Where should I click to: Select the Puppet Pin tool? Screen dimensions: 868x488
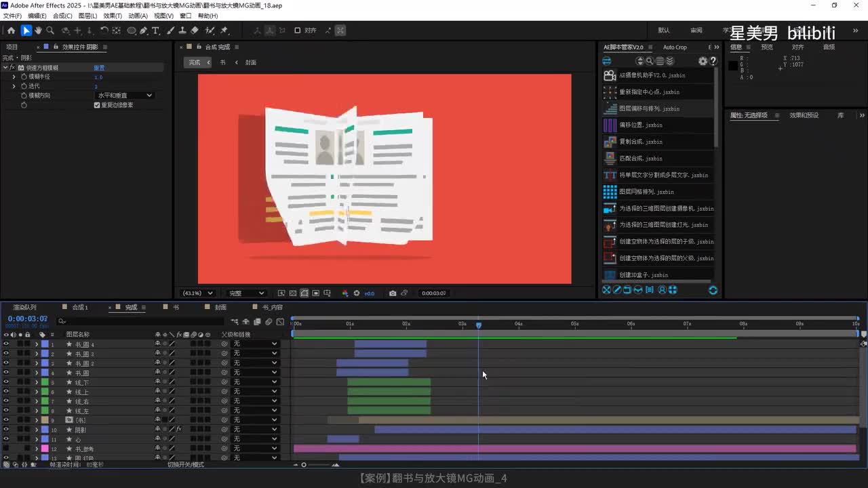point(224,30)
